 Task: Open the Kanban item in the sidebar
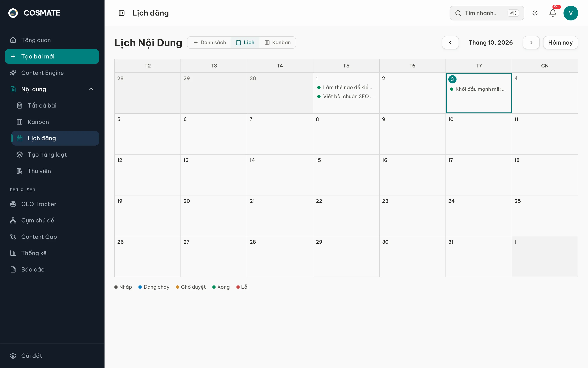click(55, 122)
